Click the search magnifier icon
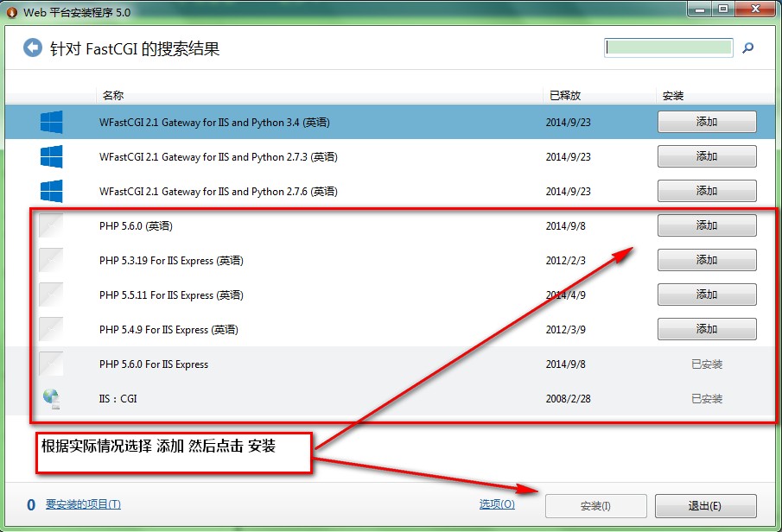The width and height of the screenshot is (782, 532). (748, 48)
